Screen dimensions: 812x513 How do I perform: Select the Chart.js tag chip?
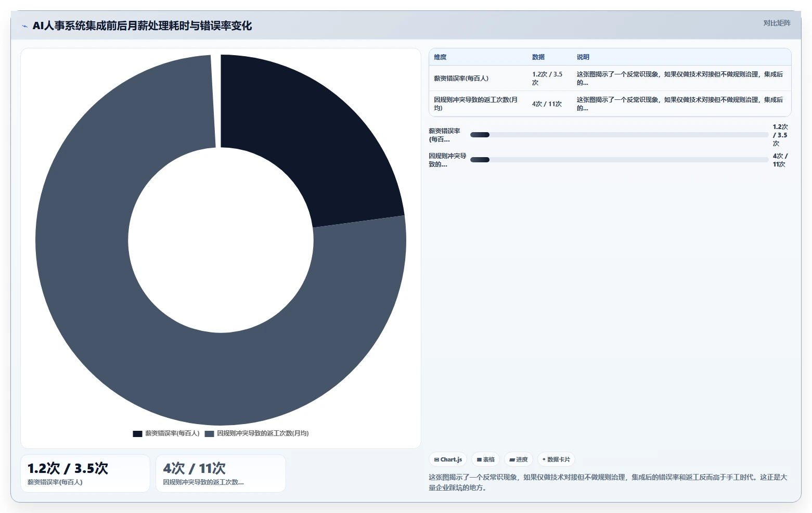tap(448, 459)
